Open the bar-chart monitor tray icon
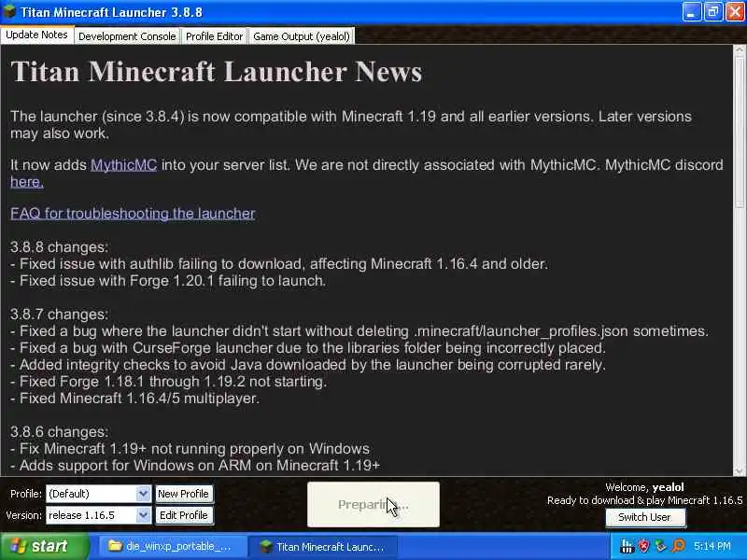This screenshot has height=560, width=747. coord(627,546)
